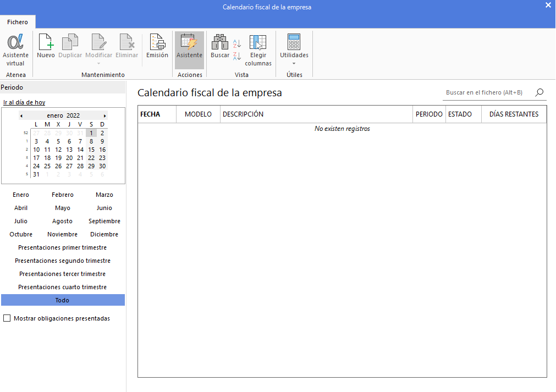556x392 pixels.
Task: Filter by Octubre
Action: (21, 234)
